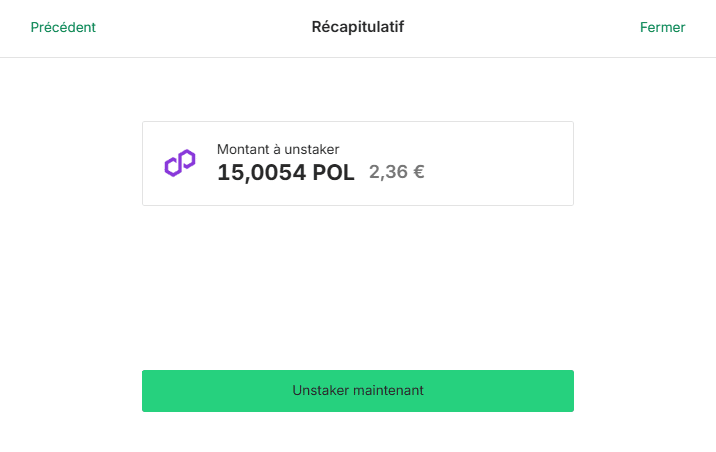Confirm with Unstaker maintenant green button
The image size is (716, 452).
[358, 391]
